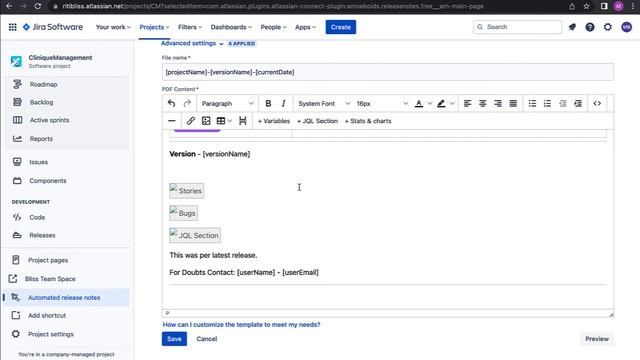Image resolution: width=640 pixels, height=360 pixels.
Task: Open source code view icon
Action: point(597,103)
